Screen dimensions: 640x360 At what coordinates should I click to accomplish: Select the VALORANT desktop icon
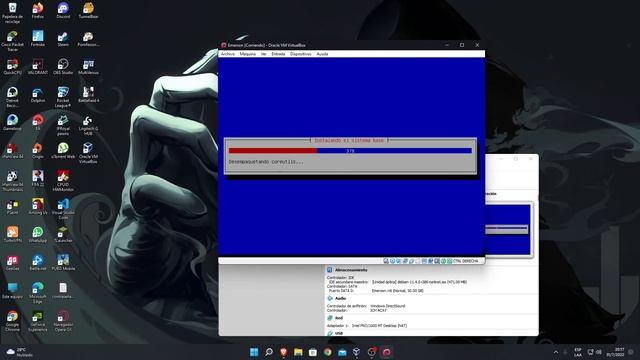pos(38,67)
